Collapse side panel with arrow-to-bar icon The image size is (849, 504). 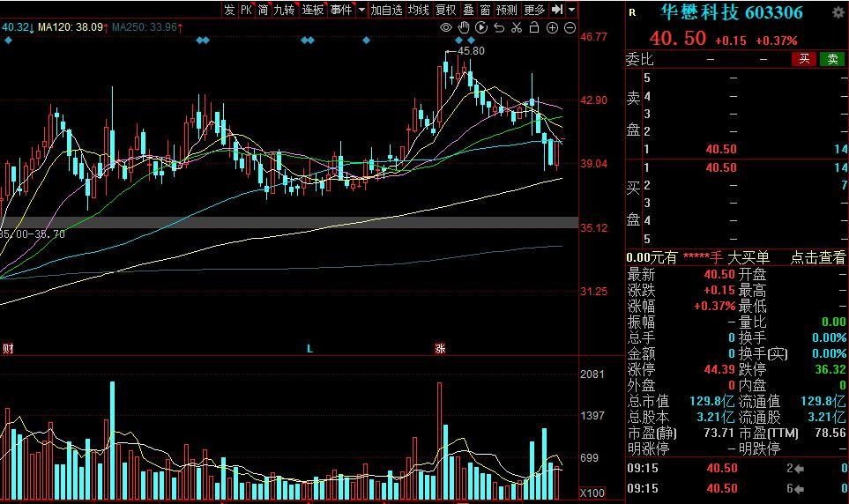(557, 9)
